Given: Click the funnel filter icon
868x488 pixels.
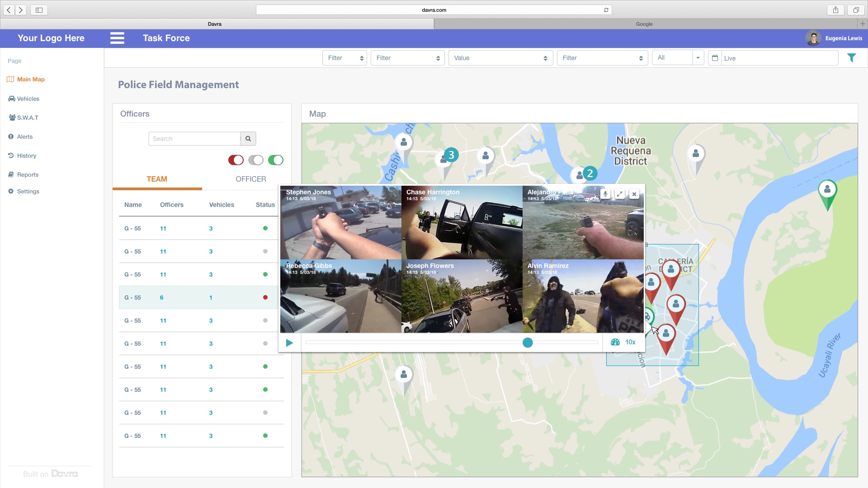Looking at the screenshot, I should [x=852, y=58].
